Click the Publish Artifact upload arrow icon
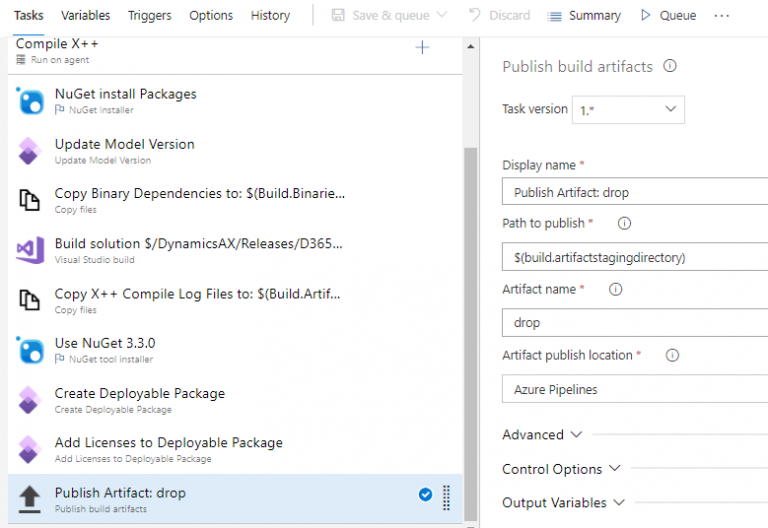This screenshot has width=768, height=528. (x=30, y=499)
